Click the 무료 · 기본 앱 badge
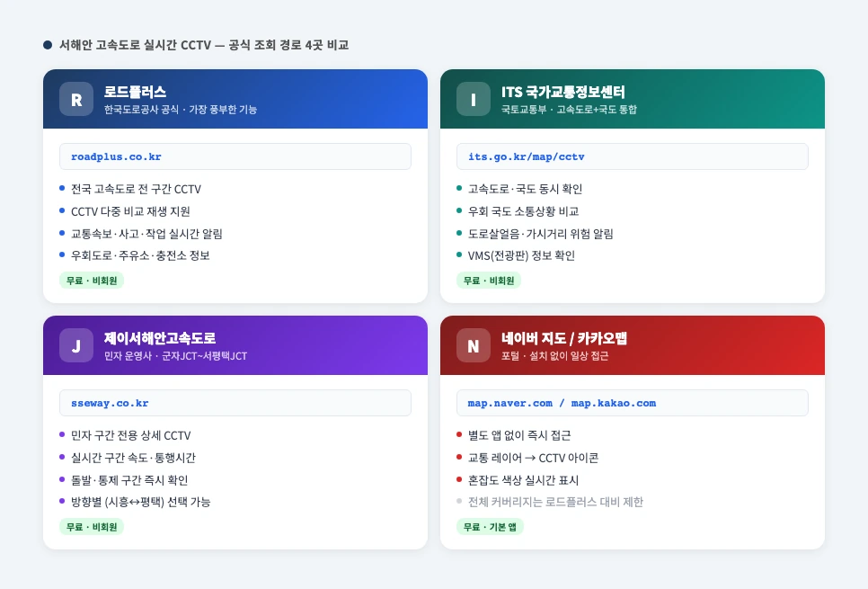 point(490,527)
